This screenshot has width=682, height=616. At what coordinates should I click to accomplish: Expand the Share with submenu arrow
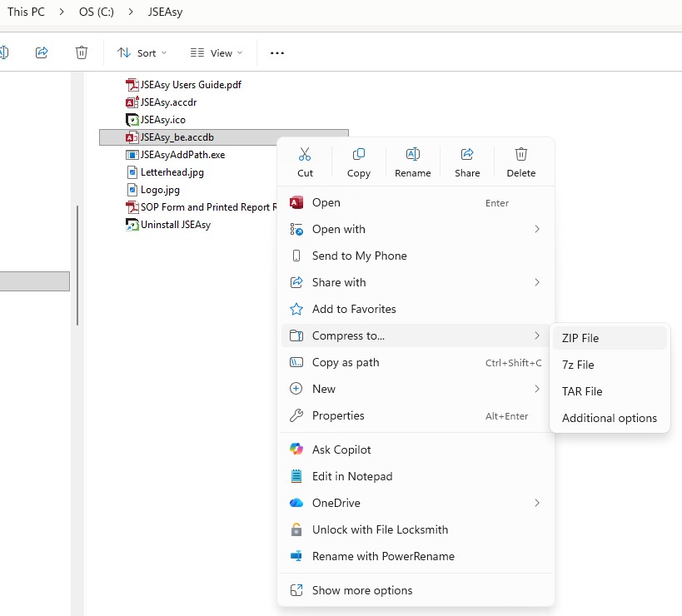pos(537,282)
